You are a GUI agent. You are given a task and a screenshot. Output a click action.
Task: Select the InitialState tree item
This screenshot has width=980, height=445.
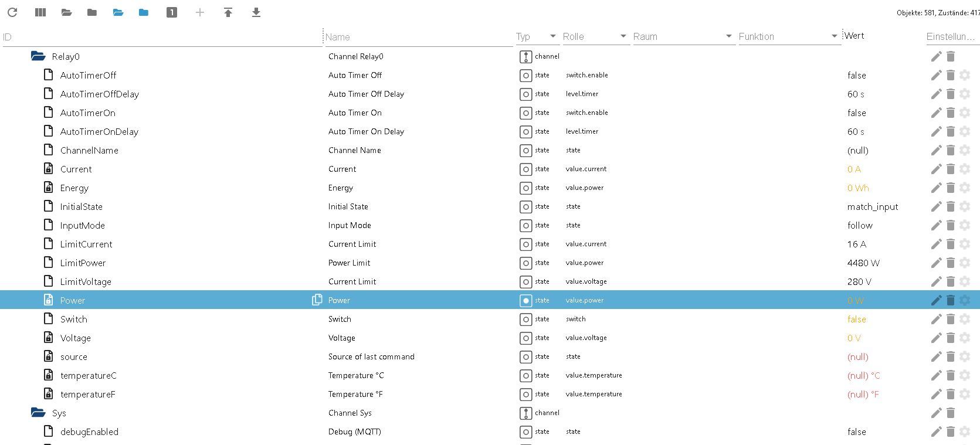click(x=81, y=206)
